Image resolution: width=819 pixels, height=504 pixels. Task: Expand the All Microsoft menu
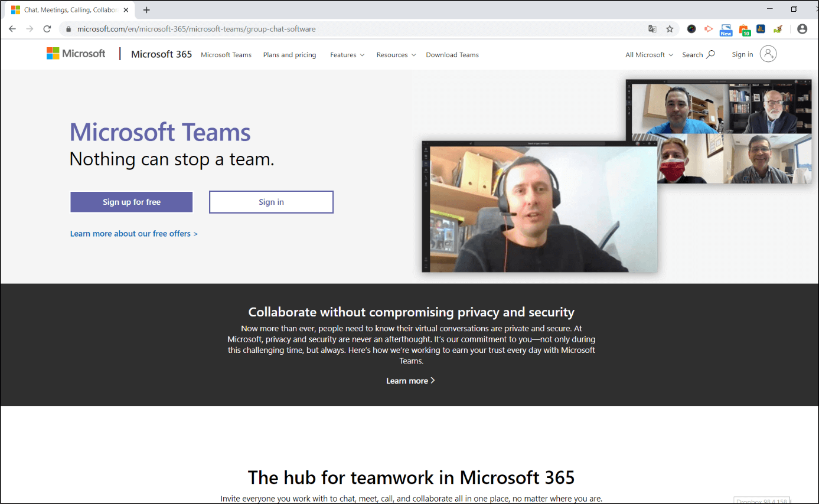[x=650, y=55]
